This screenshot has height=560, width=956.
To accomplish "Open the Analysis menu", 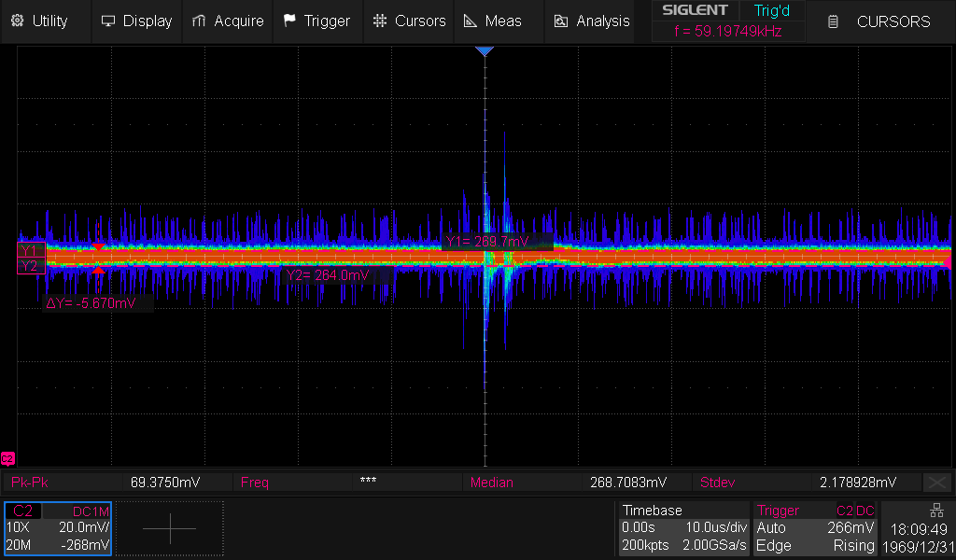I will pyautogui.click(x=592, y=21).
